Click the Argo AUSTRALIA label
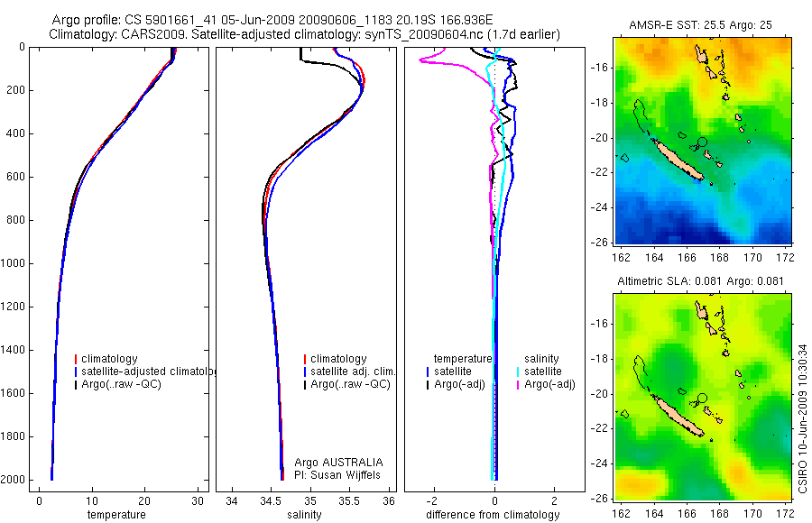 [338, 463]
